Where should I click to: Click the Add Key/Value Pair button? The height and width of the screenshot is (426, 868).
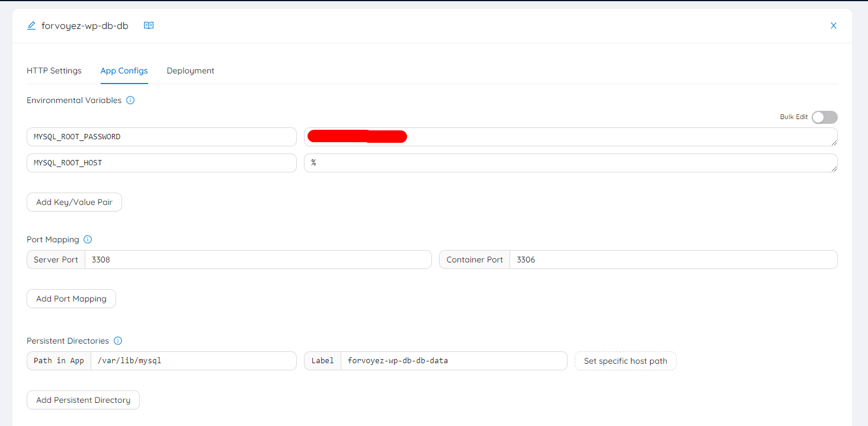pyautogui.click(x=74, y=202)
